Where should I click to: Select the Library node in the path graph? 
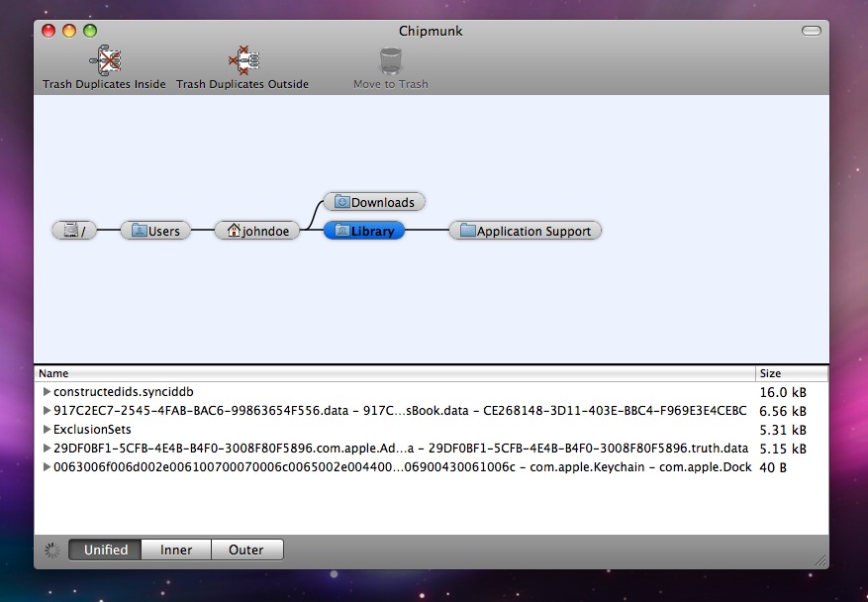363,230
